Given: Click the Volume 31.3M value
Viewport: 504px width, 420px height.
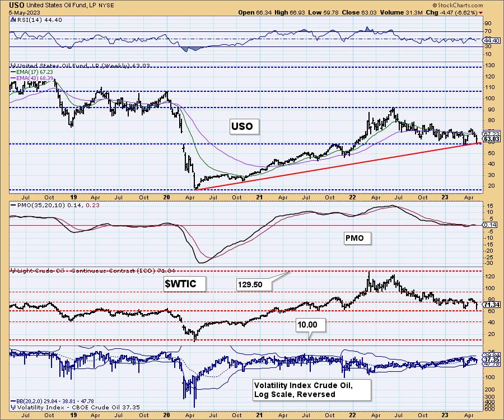Looking at the screenshot, I should tap(401, 12).
